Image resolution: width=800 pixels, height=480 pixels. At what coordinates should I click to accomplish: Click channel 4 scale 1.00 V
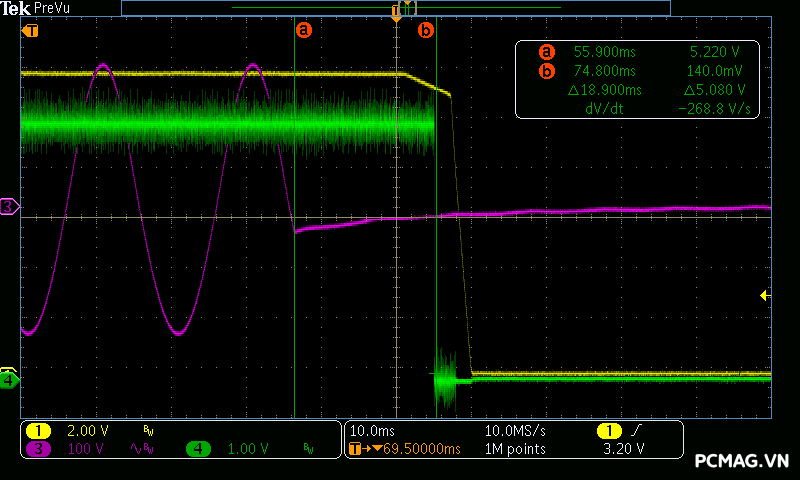click(248, 449)
